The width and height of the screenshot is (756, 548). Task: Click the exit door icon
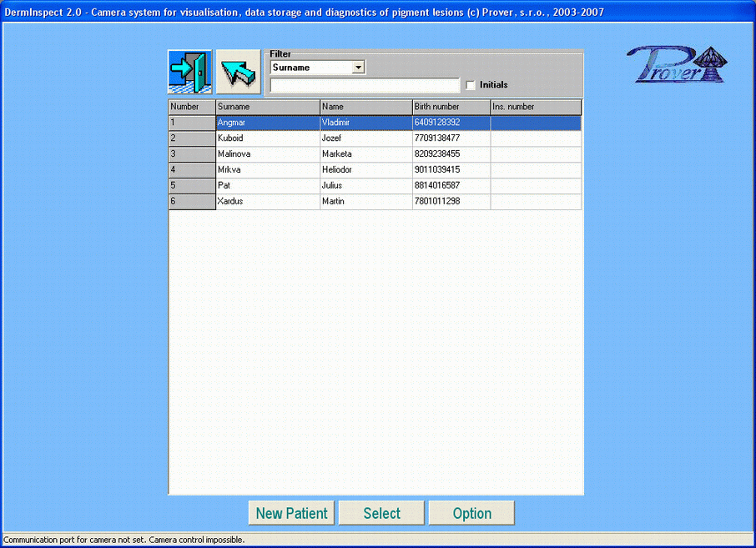pyautogui.click(x=189, y=72)
